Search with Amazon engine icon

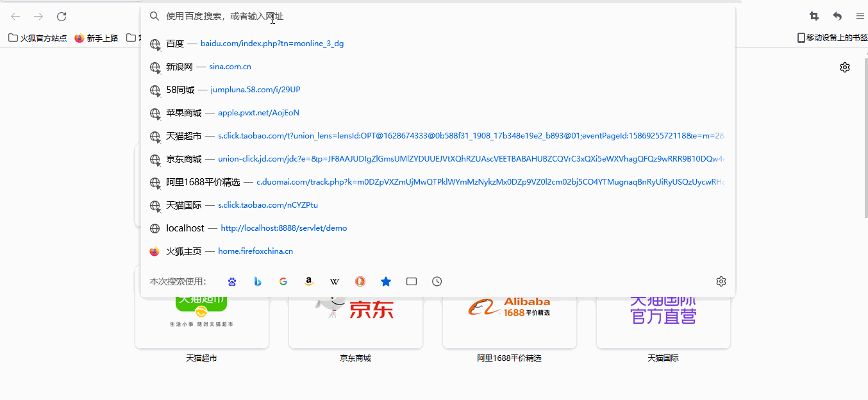309,281
